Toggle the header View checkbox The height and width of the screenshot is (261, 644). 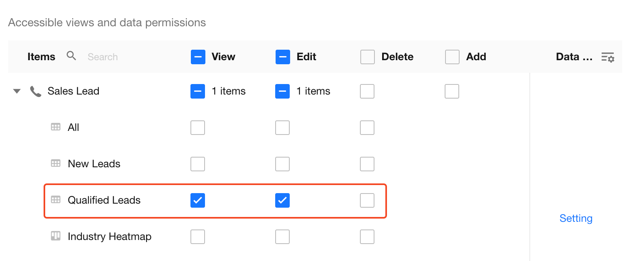(198, 57)
